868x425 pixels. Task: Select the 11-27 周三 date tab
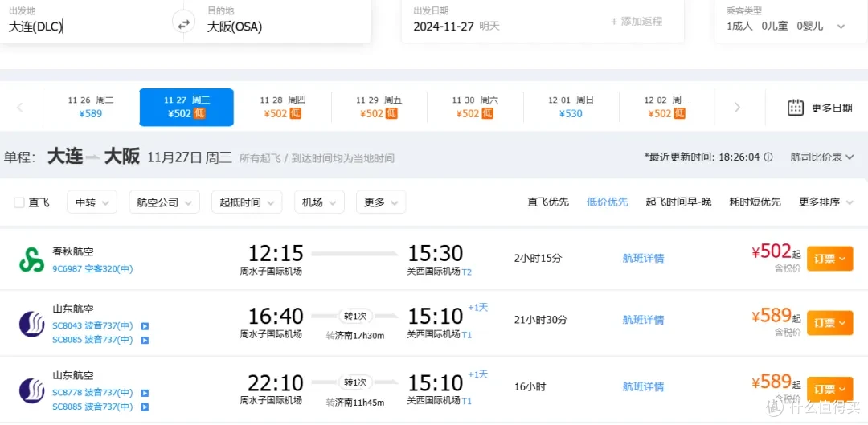click(186, 108)
